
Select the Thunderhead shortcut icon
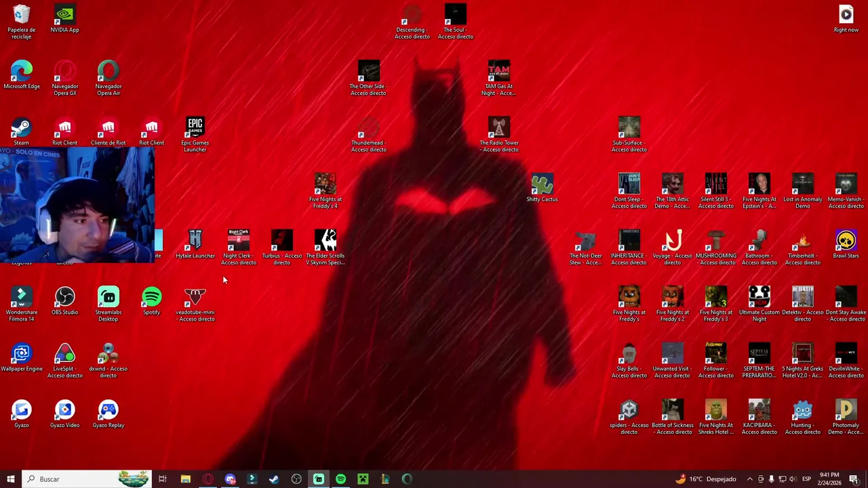click(369, 135)
